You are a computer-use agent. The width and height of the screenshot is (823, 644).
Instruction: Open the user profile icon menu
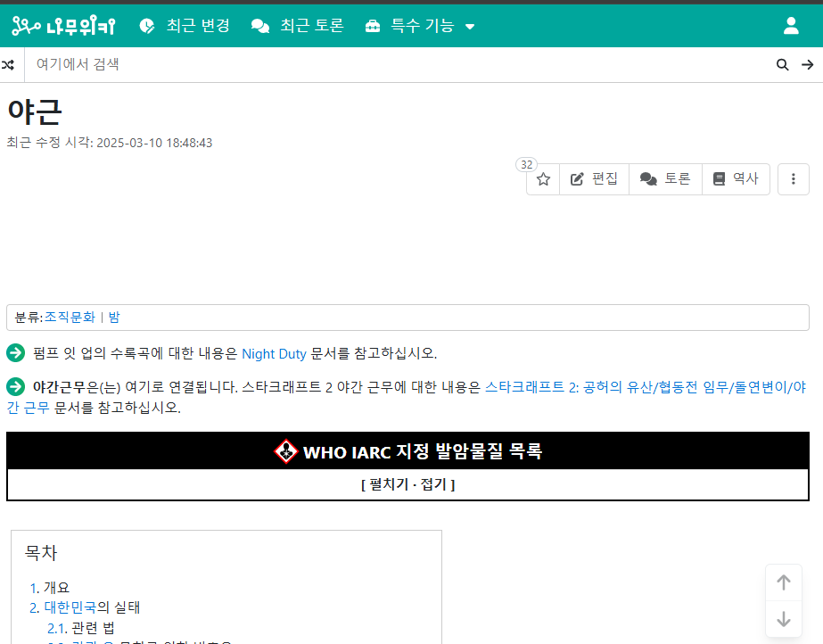coord(791,26)
